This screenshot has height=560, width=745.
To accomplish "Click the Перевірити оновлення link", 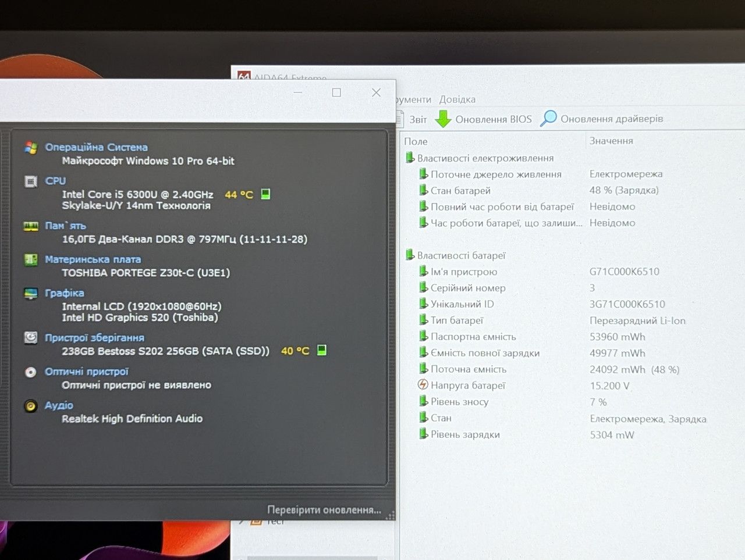I will coord(324,510).
